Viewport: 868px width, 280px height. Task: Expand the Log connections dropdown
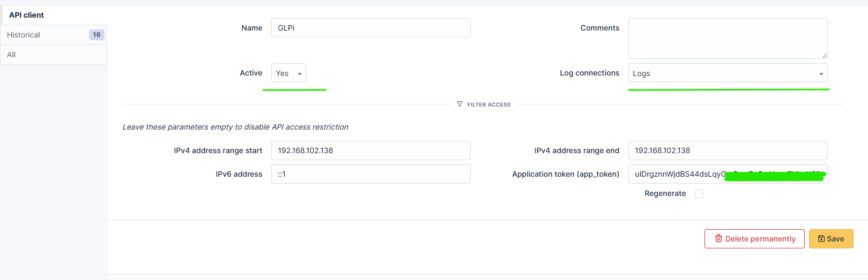pyautogui.click(x=728, y=73)
